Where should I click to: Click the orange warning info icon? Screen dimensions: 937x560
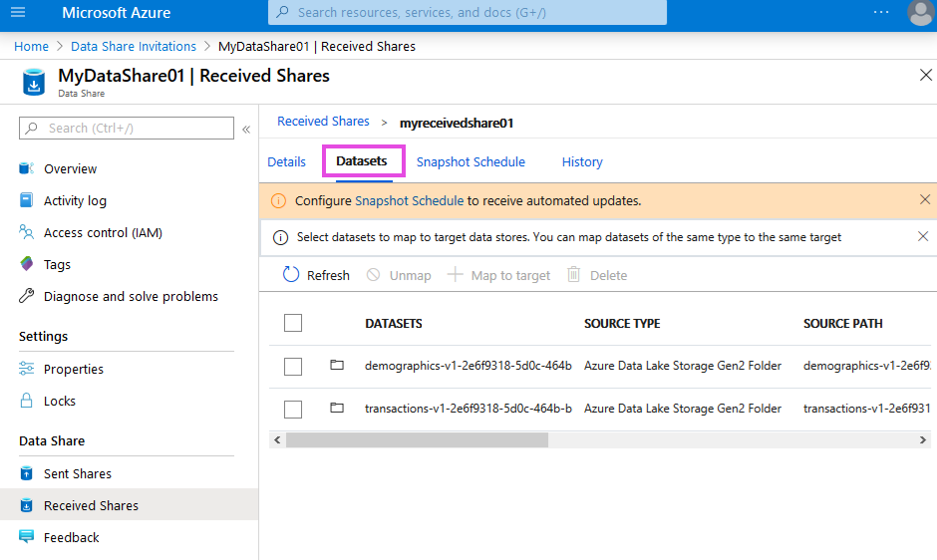point(278,201)
